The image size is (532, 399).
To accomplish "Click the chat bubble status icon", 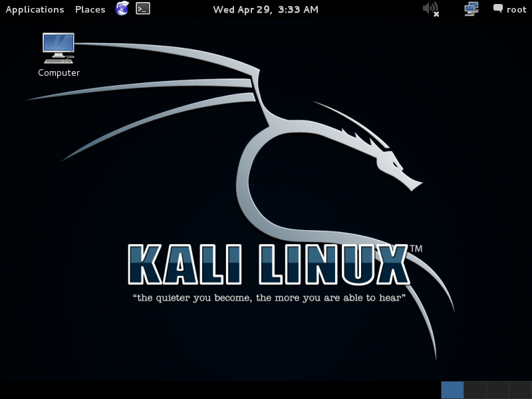I will [498, 9].
